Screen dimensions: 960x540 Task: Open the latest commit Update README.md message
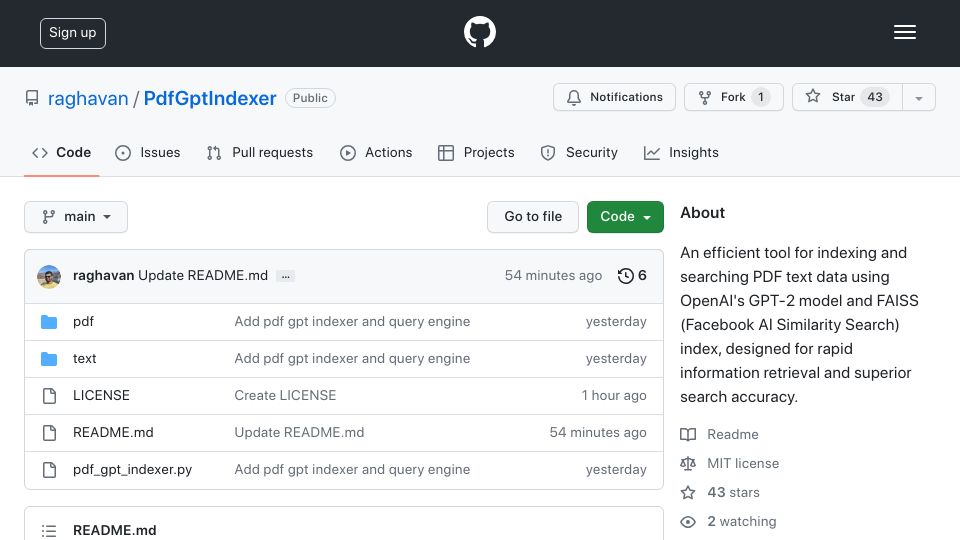203,276
